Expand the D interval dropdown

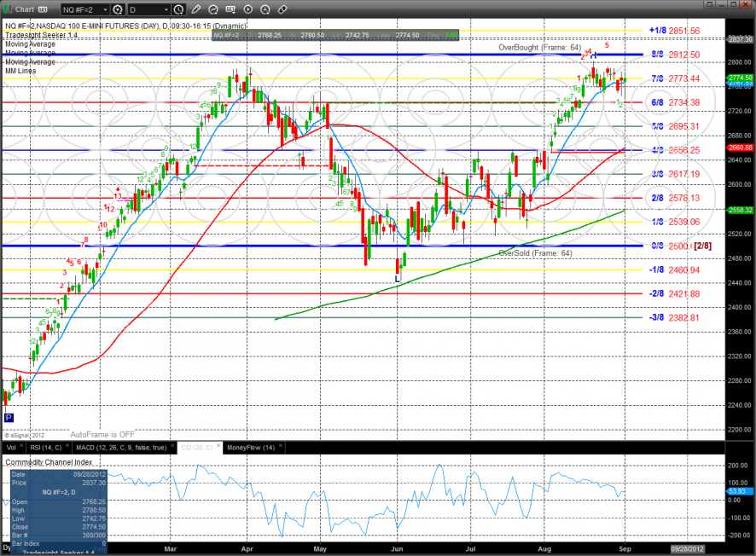point(166,9)
